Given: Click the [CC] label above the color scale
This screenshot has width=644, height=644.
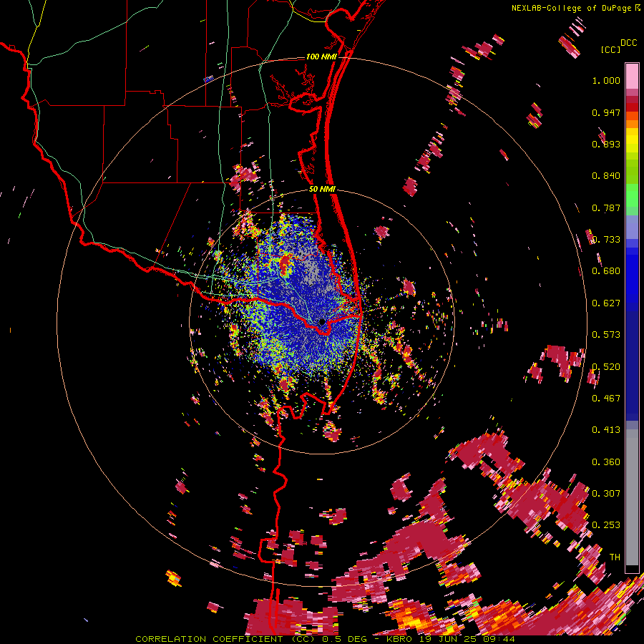Looking at the screenshot, I should point(611,49).
